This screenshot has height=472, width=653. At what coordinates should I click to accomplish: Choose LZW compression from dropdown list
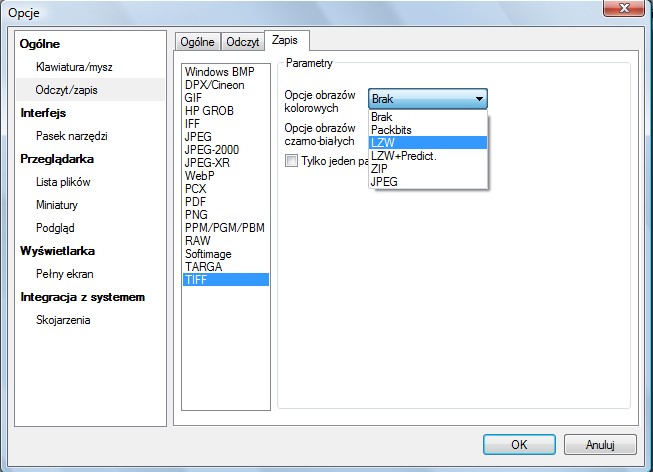(381, 143)
